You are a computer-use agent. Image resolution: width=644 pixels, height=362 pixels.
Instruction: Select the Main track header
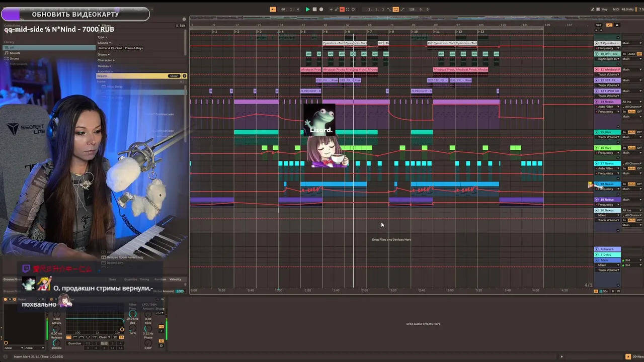click(607, 260)
